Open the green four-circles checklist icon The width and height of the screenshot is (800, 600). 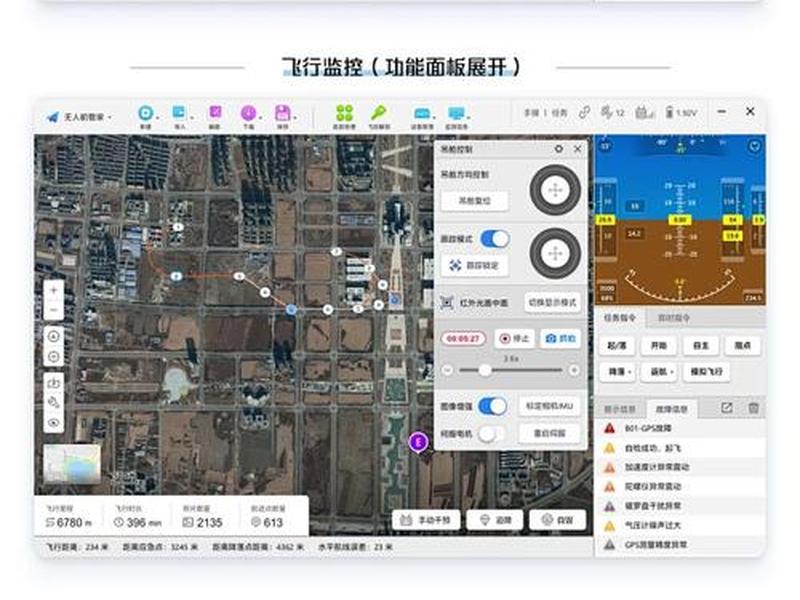[344, 113]
